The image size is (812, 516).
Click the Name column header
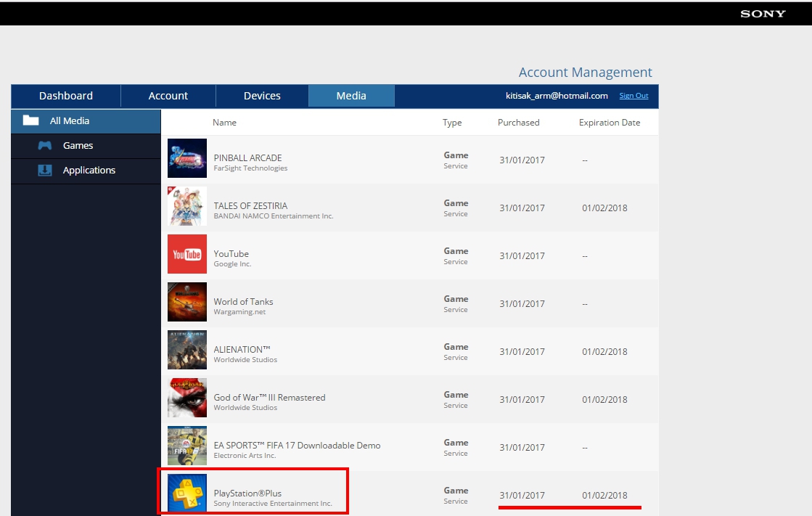[x=224, y=123]
